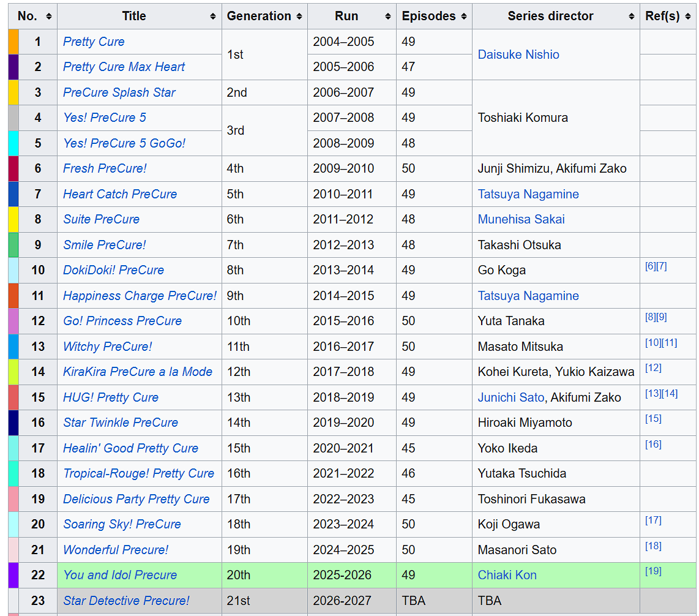Image resolution: width=699 pixels, height=616 pixels.
Task: Open reference [9] in Go! Princess row
Action: click(662, 317)
